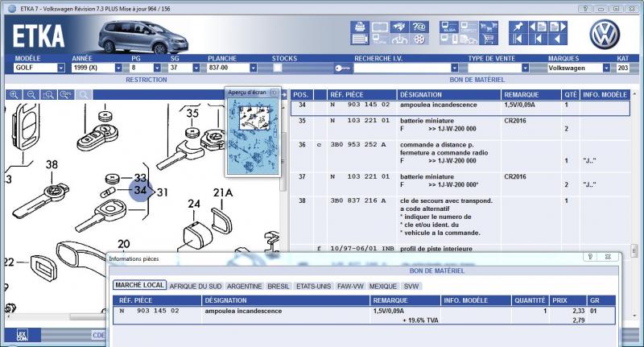Switch to the MEXIQUE tab
The image size is (644, 347).
(383, 287)
